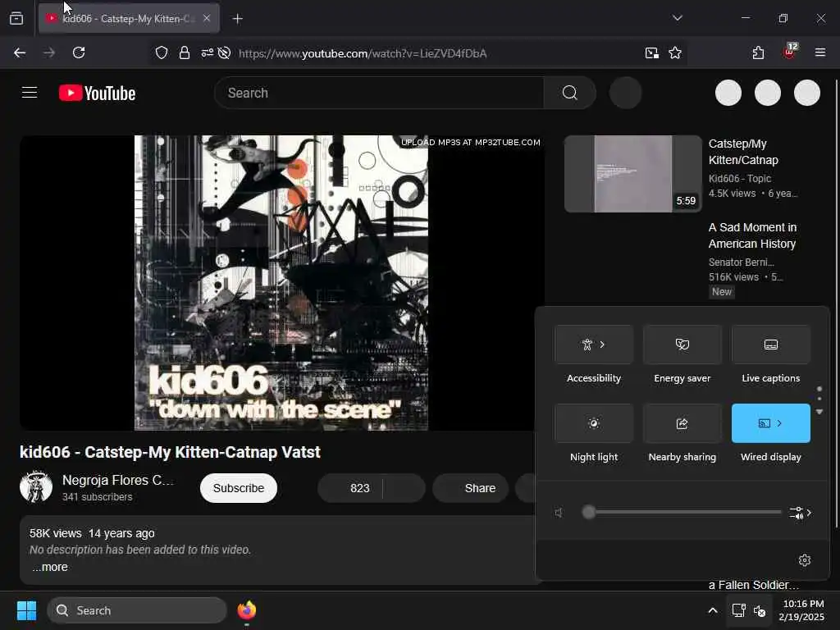The width and height of the screenshot is (840, 630).
Task: Subscribe to the Negroja Flores channel
Action: [x=239, y=488]
